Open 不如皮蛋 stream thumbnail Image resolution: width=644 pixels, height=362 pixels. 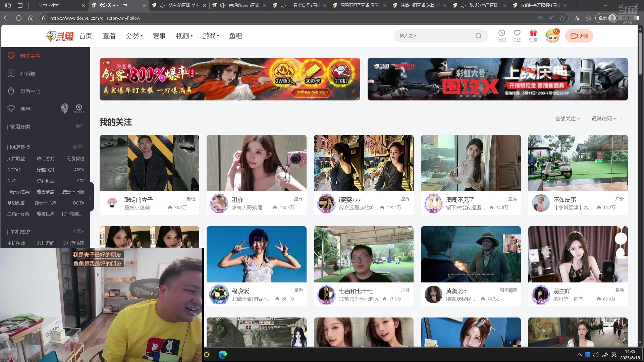(578, 163)
